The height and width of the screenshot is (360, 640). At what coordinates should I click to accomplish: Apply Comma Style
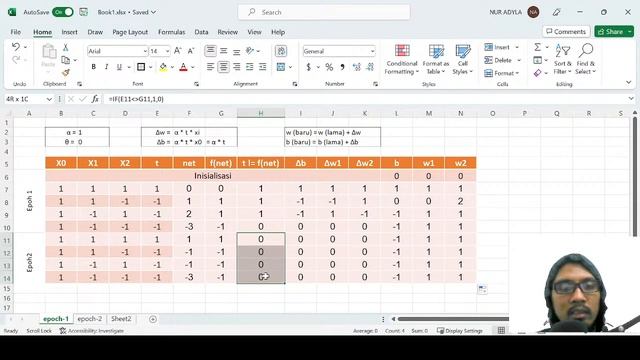click(x=342, y=67)
